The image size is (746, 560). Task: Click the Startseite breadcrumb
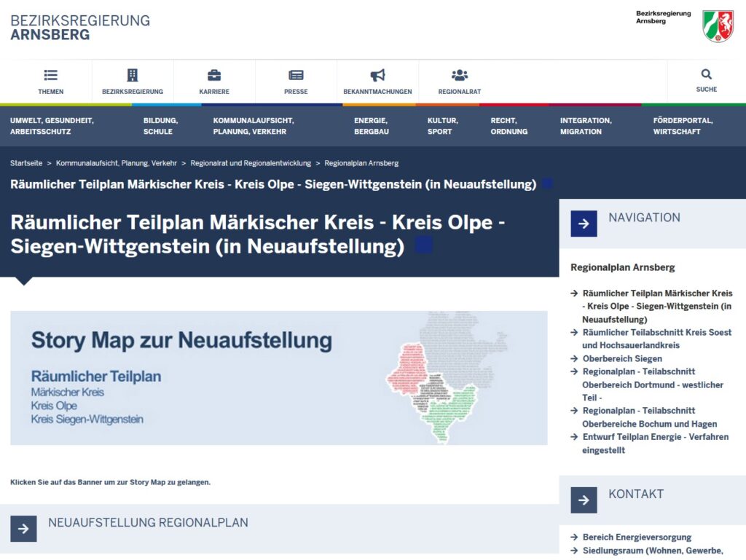click(26, 163)
